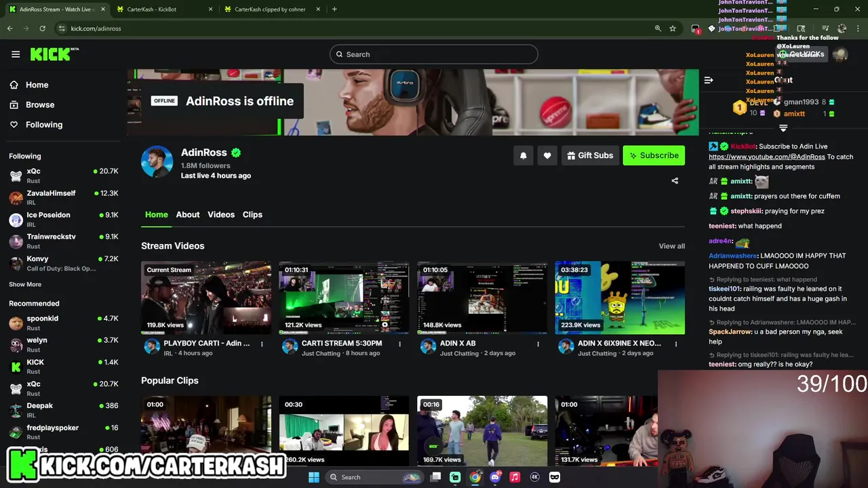
Task: Open the 03:38:23 6IX9INE video thumbnail
Action: [x=620, y=298]
